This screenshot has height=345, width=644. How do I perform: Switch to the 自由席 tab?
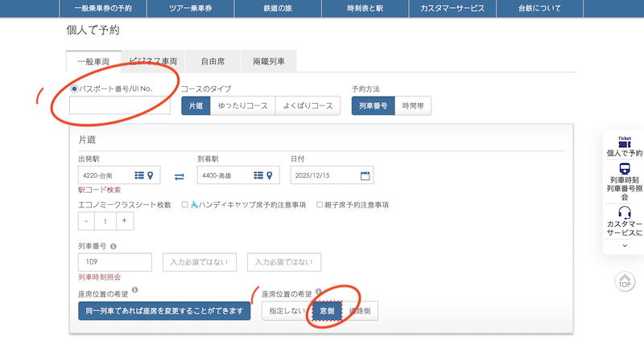(x=212, y=61)
